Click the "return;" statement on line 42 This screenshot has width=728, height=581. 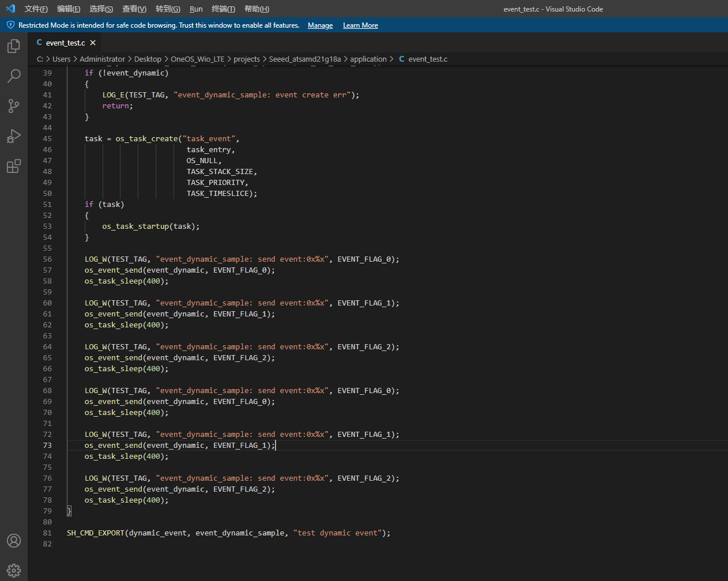118,106
